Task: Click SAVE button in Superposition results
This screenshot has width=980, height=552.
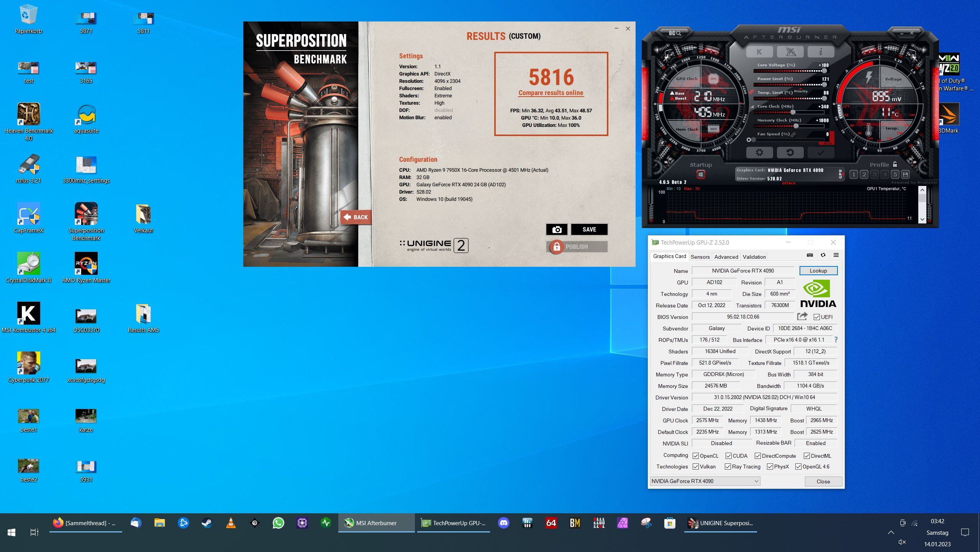Action: click(x=589, y=229)
